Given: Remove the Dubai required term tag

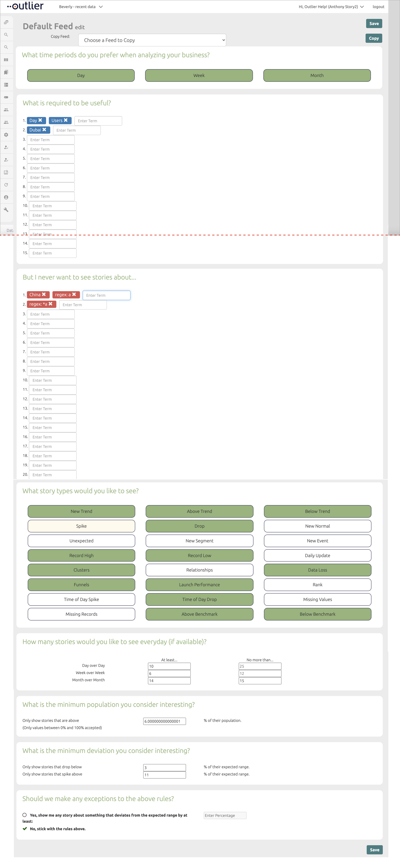Looking at the screenshot, I should [x=44, y=130].
